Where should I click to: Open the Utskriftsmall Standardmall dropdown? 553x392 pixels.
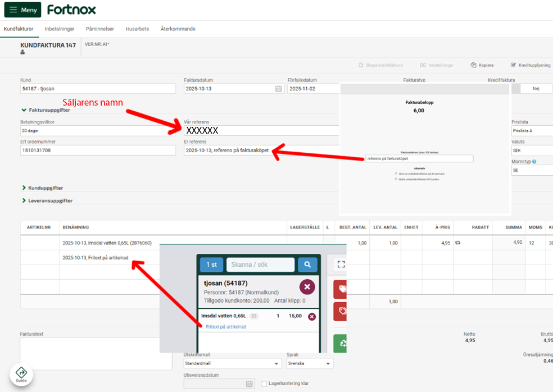[232, 363]
